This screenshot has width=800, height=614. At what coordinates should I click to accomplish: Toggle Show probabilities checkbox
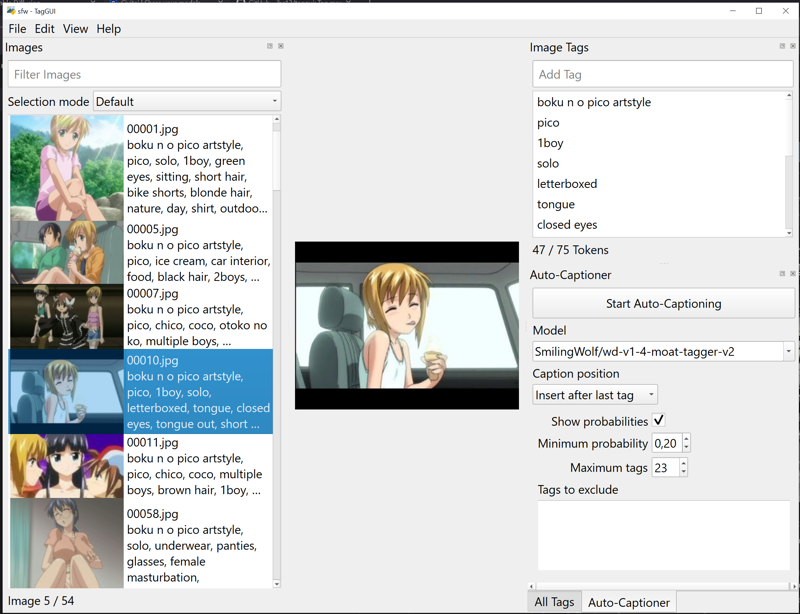[x=659, y=421]
